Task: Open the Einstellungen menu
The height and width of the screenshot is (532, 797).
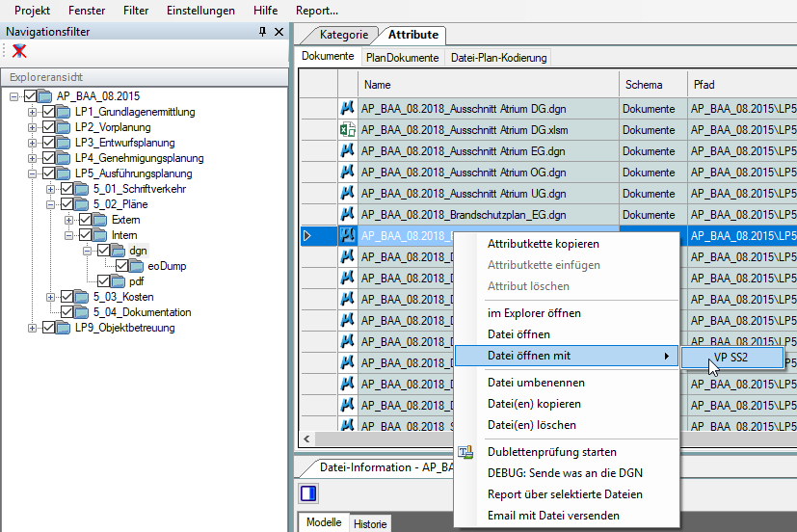Action: tap(200, 11)
